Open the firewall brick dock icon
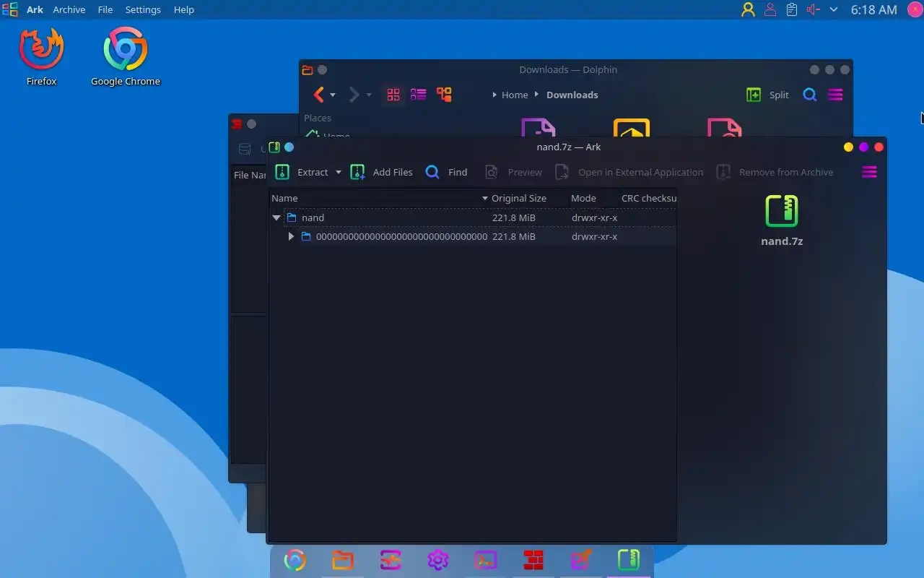The width and height of the screenshot is (924, 578). 533,560
